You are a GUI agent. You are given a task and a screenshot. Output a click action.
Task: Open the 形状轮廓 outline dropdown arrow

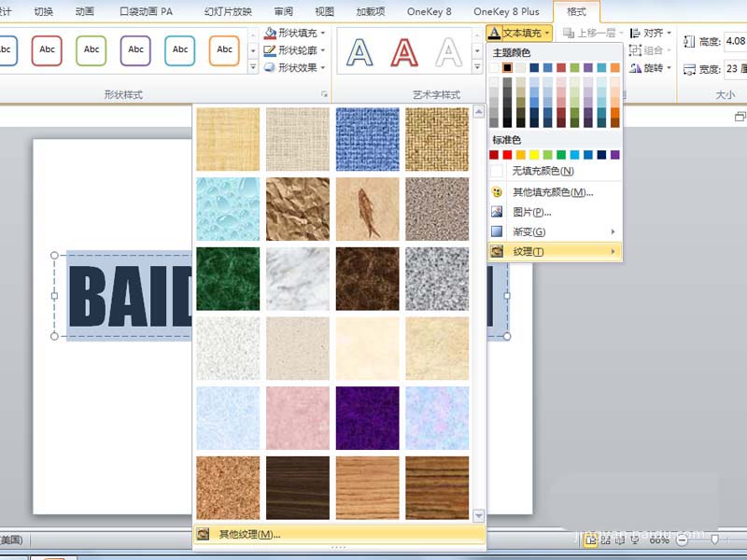coord(323,50)
